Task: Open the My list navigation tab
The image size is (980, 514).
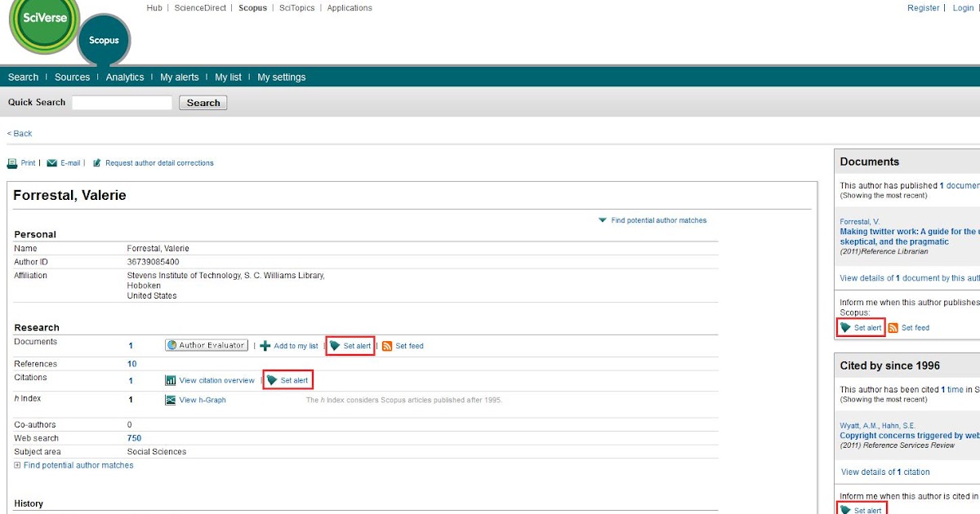Action: click(x=228, y=78)
